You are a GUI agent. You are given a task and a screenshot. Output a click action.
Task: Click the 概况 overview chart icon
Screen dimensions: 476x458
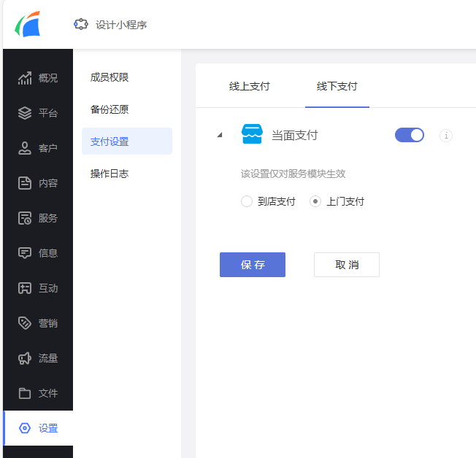pos(25,78)
